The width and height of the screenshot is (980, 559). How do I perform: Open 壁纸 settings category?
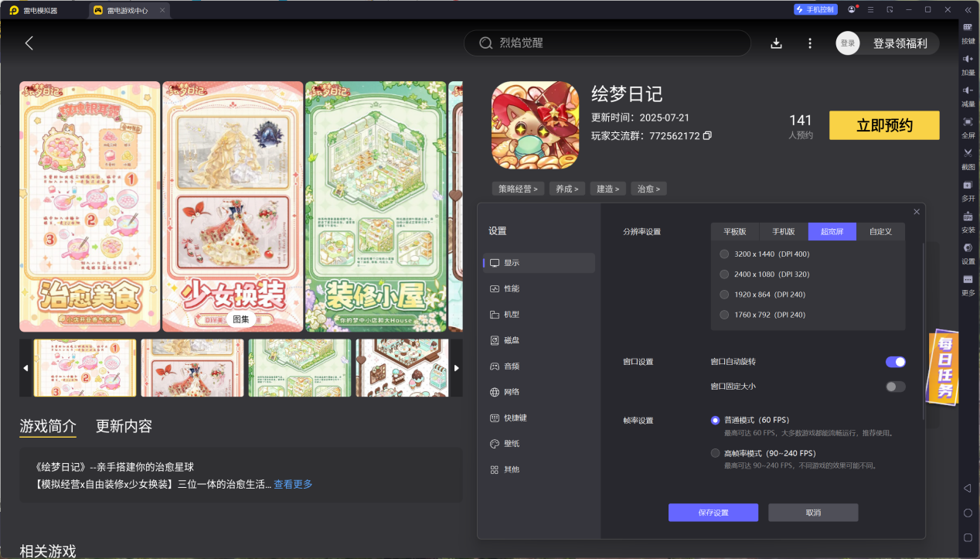click(539, 444)
